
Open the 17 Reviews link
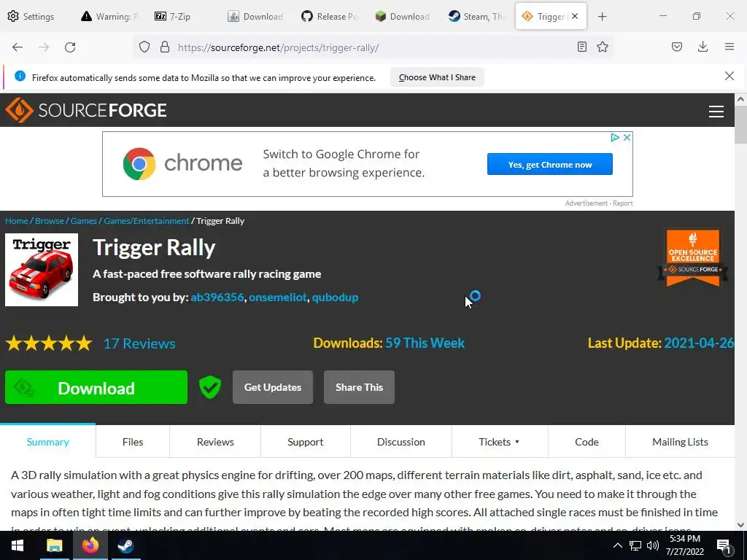(139, 344)
